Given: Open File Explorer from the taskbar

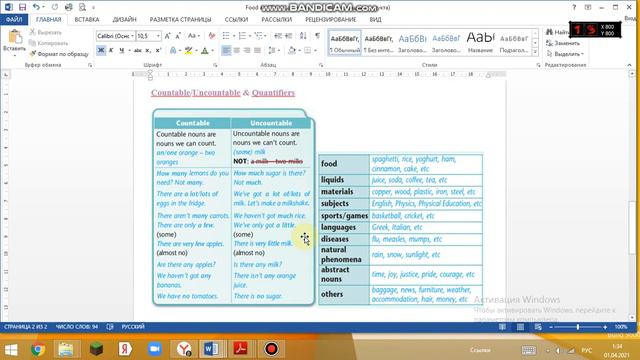Looking at the screenshot, I should tap(66, 349).
